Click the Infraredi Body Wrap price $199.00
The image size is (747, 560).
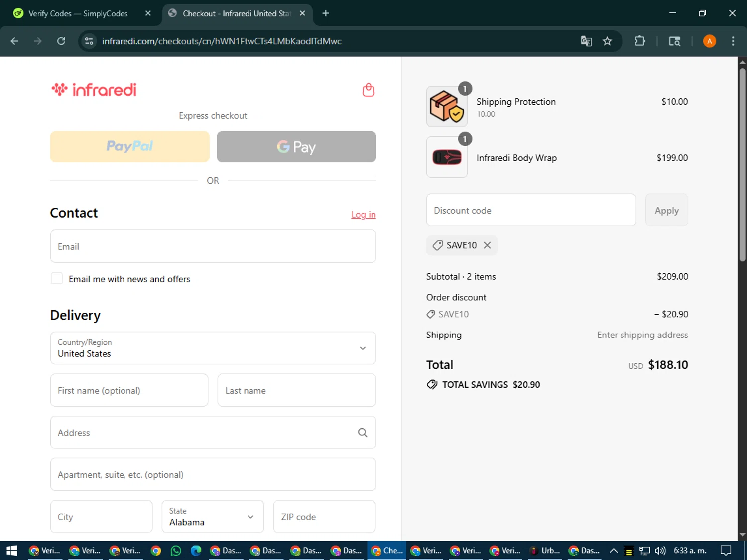pyautogui.click(x=672, y=158)
